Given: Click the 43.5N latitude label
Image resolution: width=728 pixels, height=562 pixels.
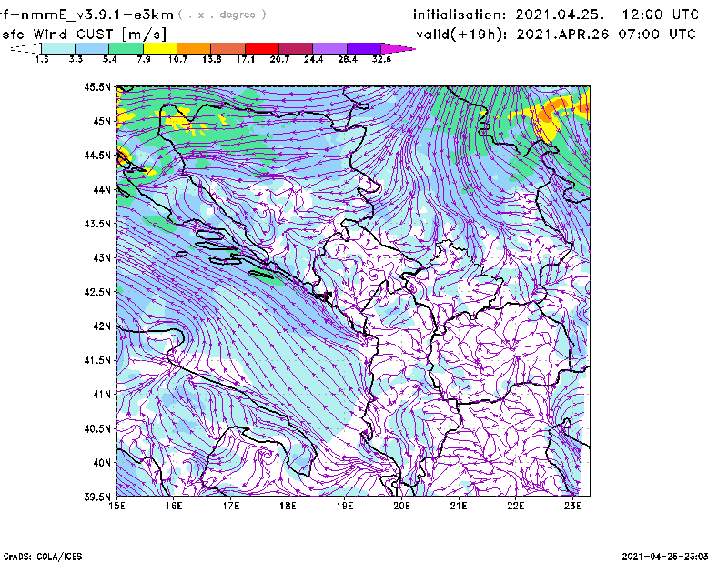Looking at the screenshot, I should [97, 224].
